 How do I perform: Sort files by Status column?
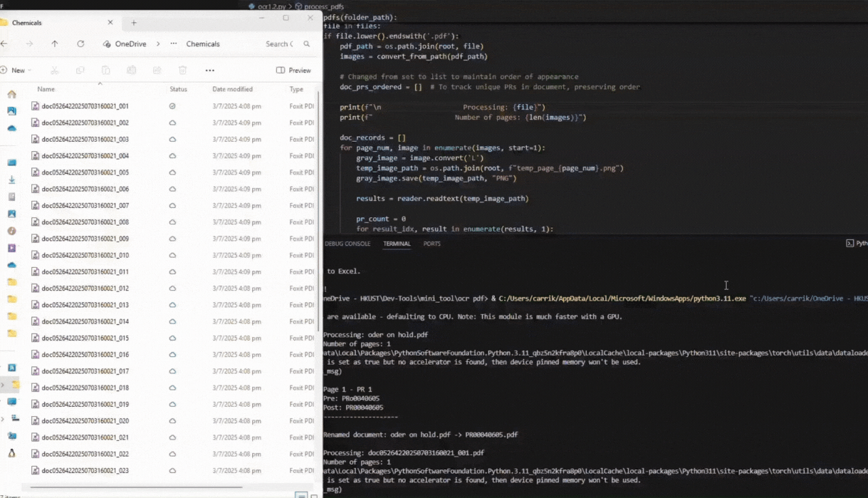pyautogui.click(x=178, y=89)
